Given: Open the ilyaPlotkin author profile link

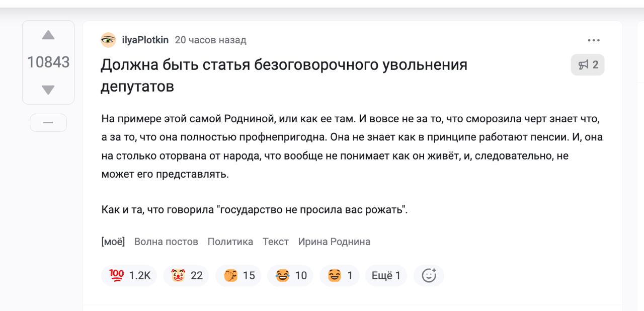Looking at the screenshot, I should [x=145, y=40].
